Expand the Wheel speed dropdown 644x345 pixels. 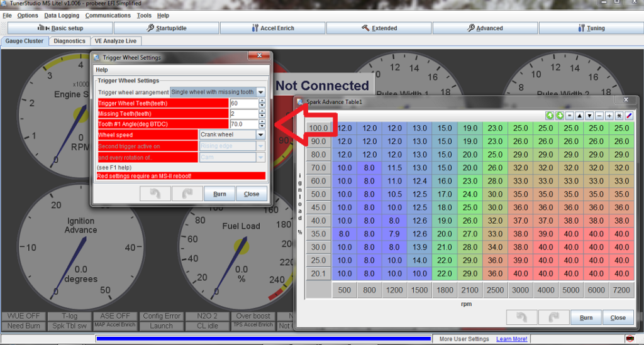click(x=260, y=134)
